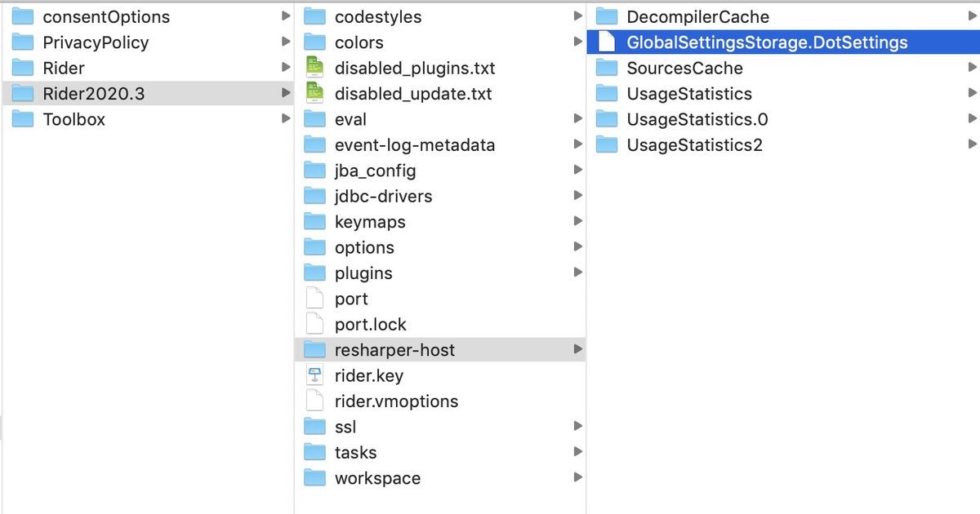Image resolution: width=980 pixels, height=514 pixels.
Task: Click the port.lock file icon
Action: (314, 325)
